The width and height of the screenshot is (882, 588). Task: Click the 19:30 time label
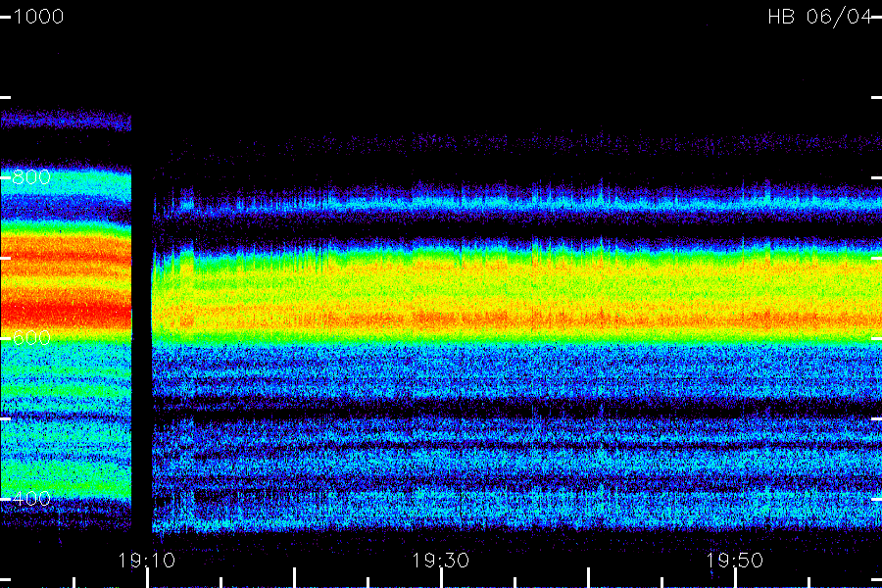pyautogui.click(x=440, y=561)
